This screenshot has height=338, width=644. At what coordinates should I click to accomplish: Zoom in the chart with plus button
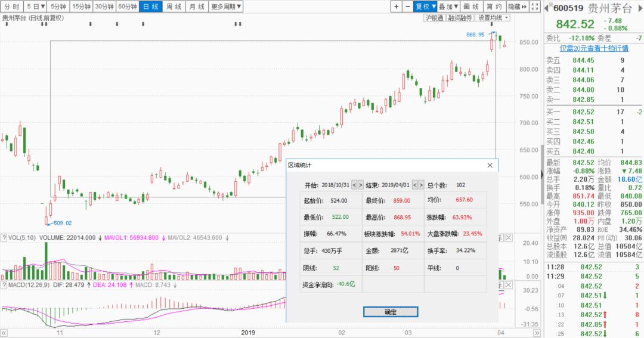pos(397,7)
